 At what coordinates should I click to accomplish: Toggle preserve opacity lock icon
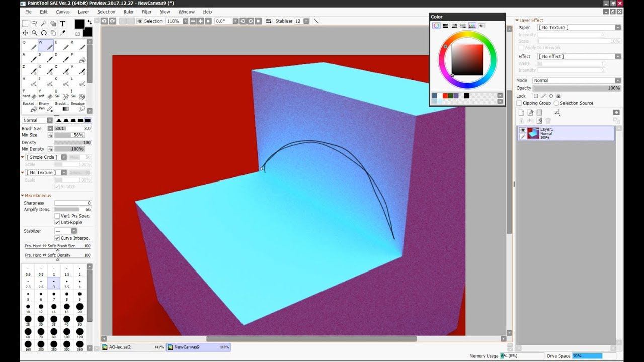tap(536, 96)
